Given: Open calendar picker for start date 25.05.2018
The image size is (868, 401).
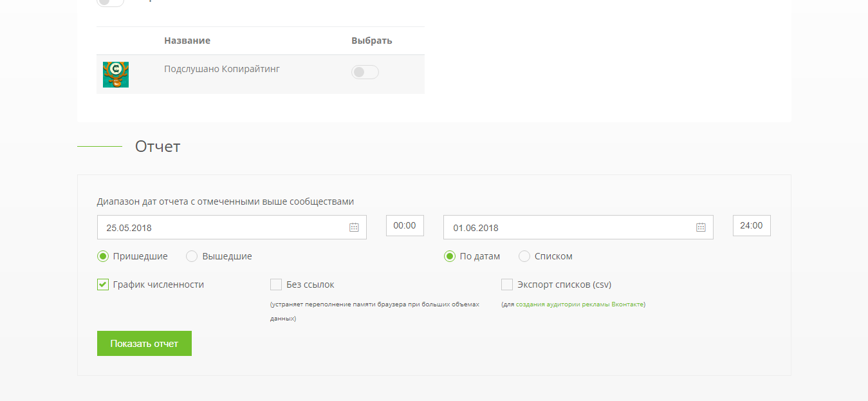Looking at the screenshot, I should pos(354,227).
